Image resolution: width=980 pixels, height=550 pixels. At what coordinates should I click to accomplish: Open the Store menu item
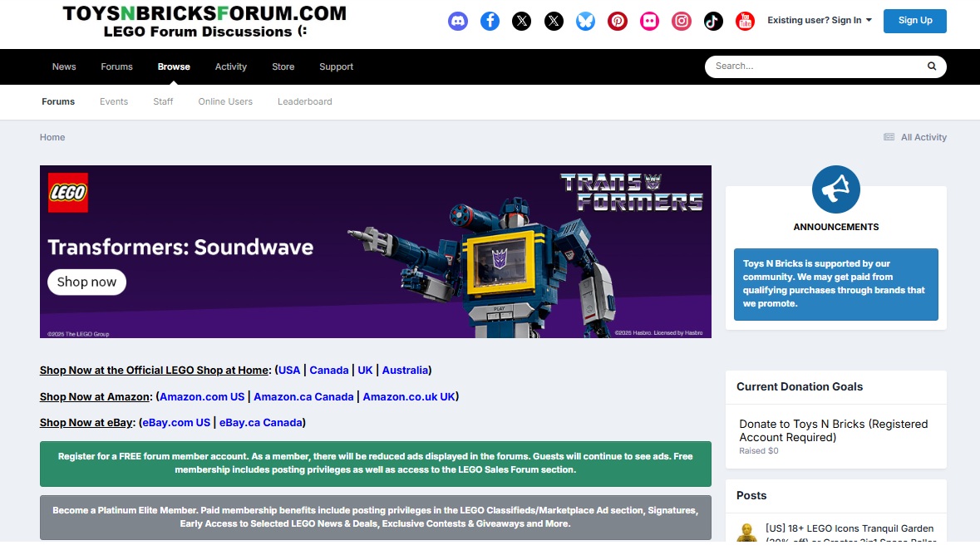coord(283,67)
